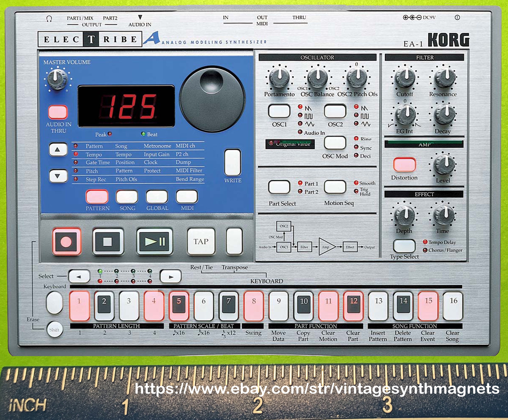Click the Part 1 indicator LED
This screenshot has width=508, height=420.
coord(300,183)
